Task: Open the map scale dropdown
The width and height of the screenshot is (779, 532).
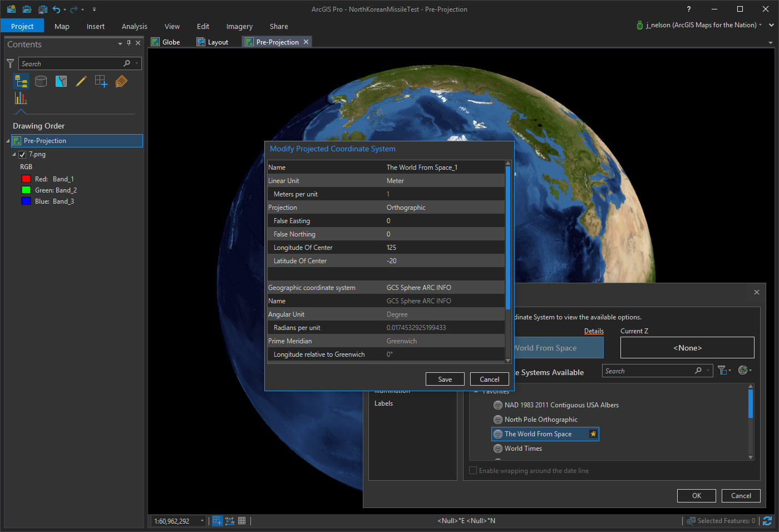Action: point(202,521)
